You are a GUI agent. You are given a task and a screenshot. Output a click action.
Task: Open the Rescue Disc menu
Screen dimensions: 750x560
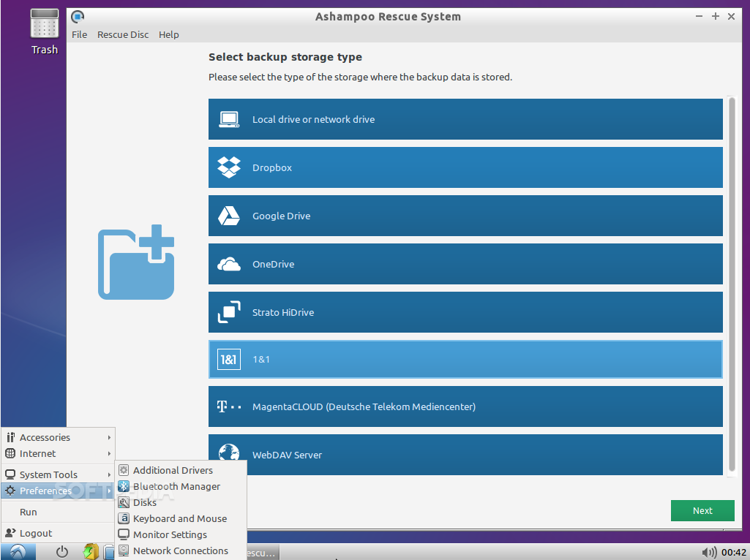123,34
